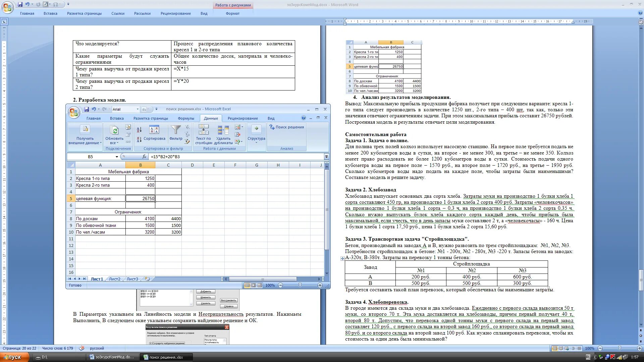Click the Kaspersky tray icon
Image resolution: width=644 pixels, height=362 pixels.
coord(613,357)
